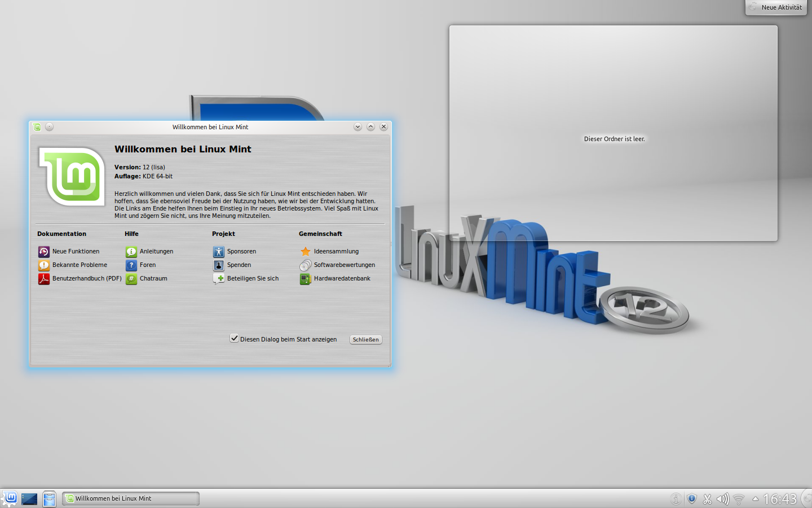
Task: Click the Schließen button
Action: pos(366,340)
